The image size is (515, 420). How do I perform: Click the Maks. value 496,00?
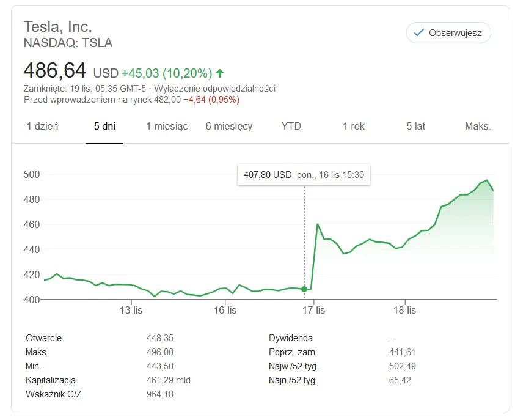tap(160, 352)
